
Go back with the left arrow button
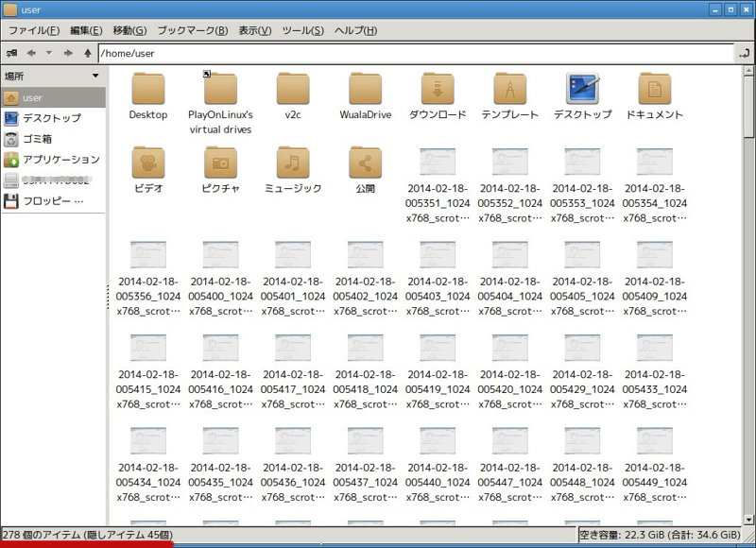(x=31, y=53)
